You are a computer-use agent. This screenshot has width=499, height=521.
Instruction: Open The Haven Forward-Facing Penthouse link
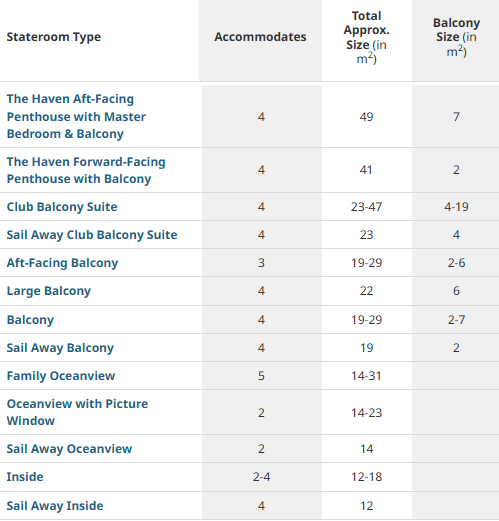point(86,170)
